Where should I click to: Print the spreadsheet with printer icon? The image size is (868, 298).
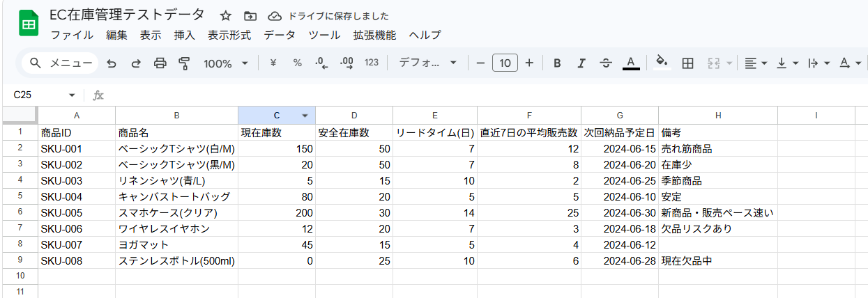(x=160, y=63)
